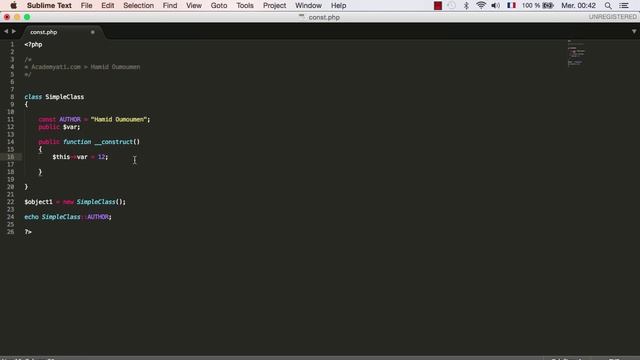Open the Find menu
Image resolution: width=640 pixels, height=360 pixels.
point(170,5)
